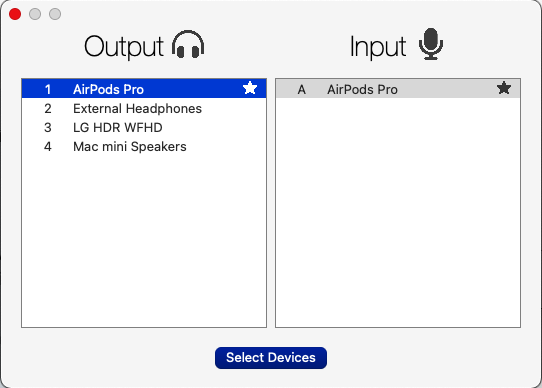The height and width of the screenshot is (388, 542).
Task: Click shortcut number 3 beside LG HDR WFHD
Action: click(48, 128)
